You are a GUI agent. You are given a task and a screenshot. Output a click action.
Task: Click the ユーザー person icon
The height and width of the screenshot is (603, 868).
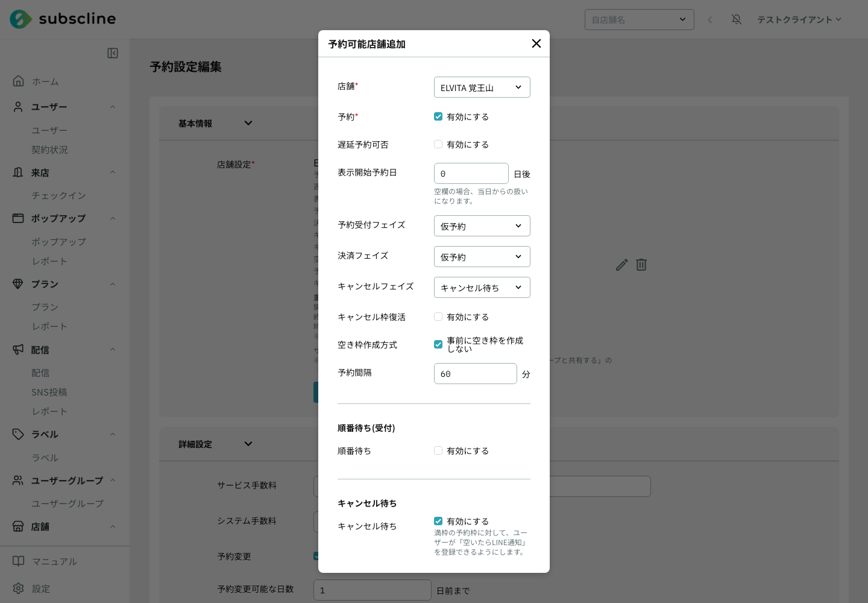tap(18, 107)
